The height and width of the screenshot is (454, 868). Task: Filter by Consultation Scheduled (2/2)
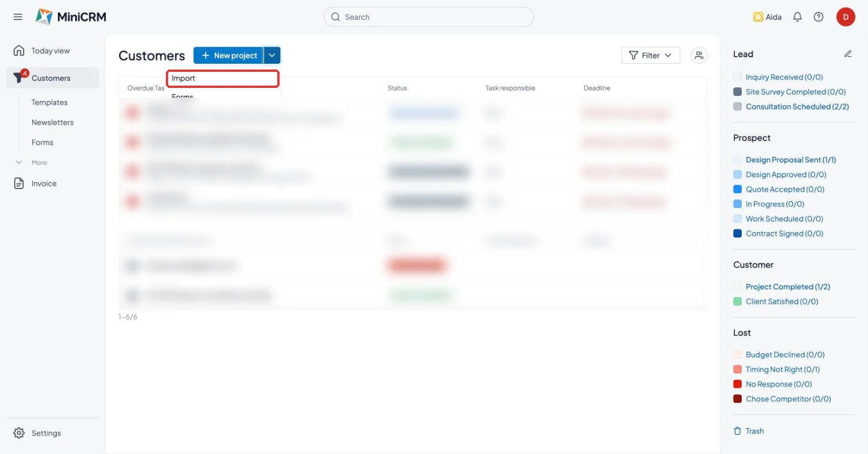[797, 106]
